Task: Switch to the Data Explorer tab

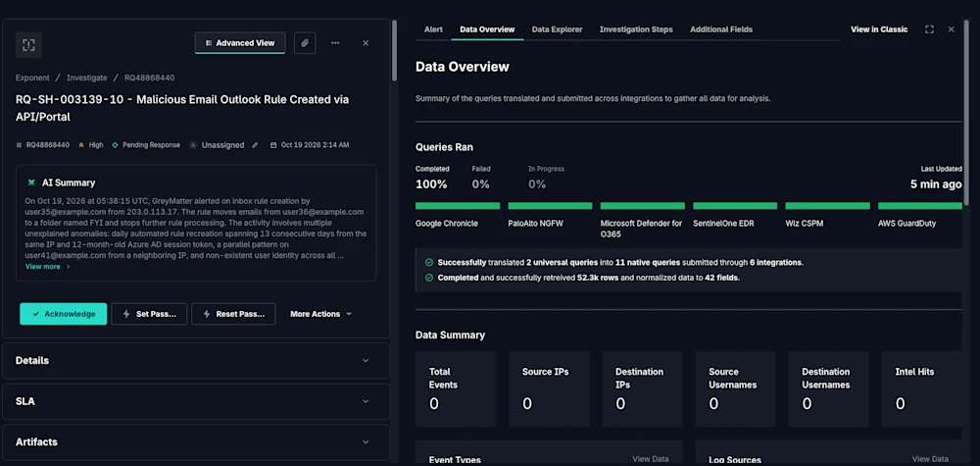Action: (x=557, y=29)
